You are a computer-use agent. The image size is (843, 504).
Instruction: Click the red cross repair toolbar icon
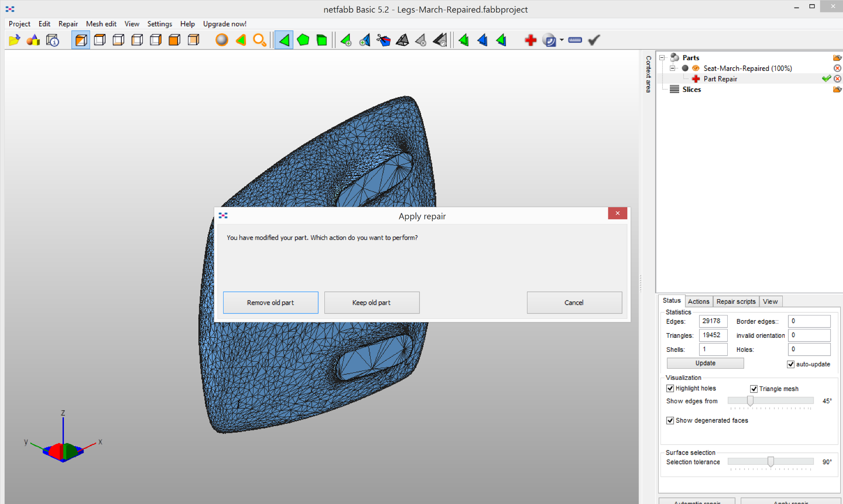click(x=530, y=40)
